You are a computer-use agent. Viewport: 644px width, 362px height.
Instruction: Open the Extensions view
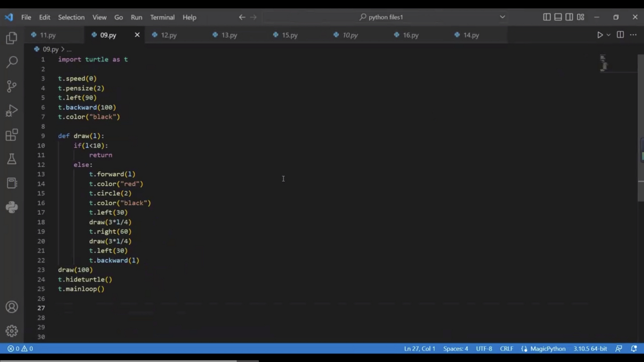pos(12,135)
